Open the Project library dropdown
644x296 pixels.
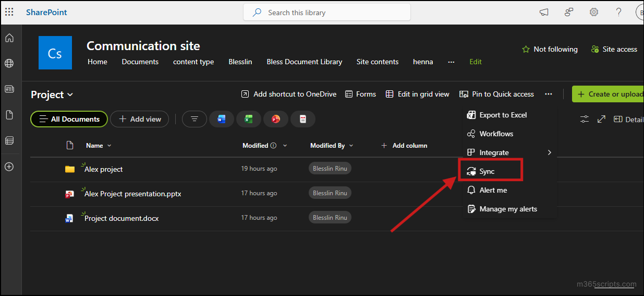tap(52, 94)
